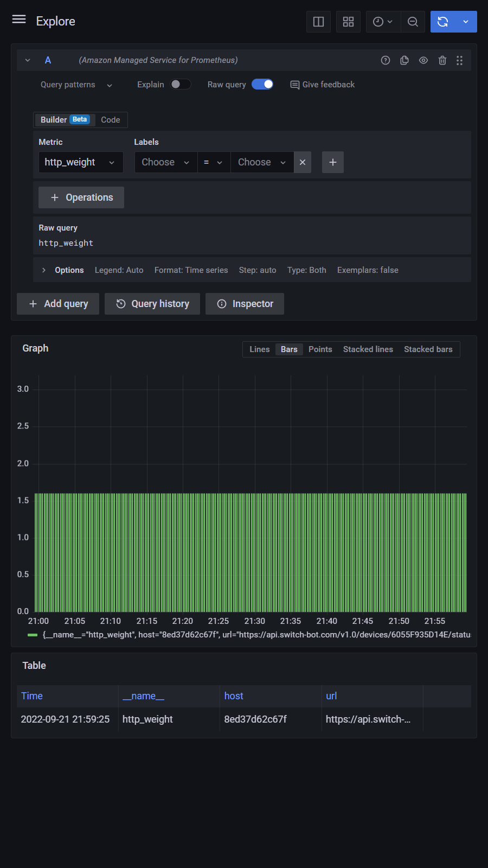This screenshot has height=868, width=488.
Task: Click the run query refresh icon
Action: (x=443, y=22)
